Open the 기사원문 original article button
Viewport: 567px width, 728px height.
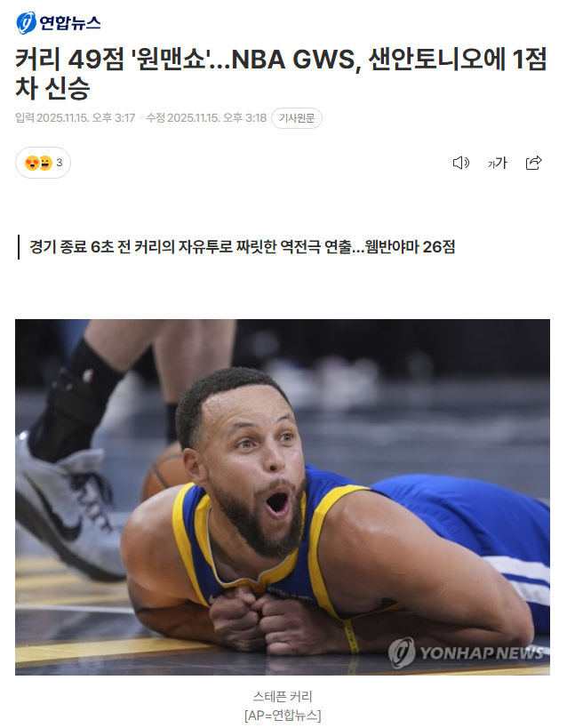[297, 118]
